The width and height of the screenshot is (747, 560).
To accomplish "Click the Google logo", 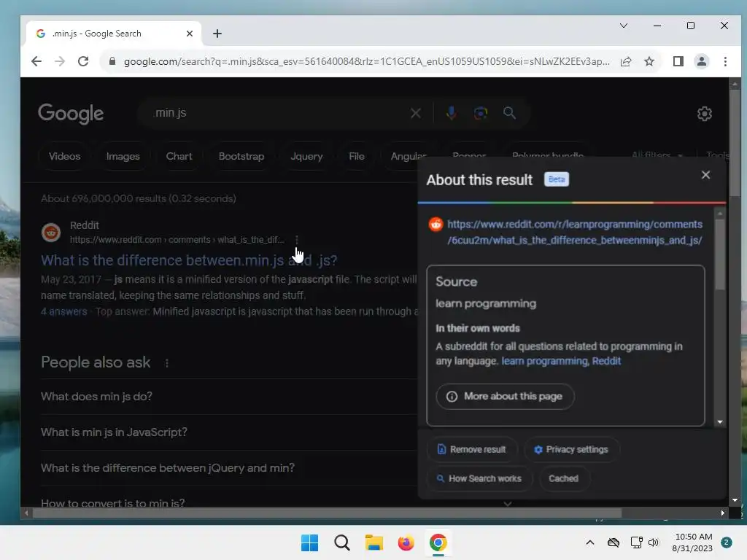I will click(x=71, y=114).
